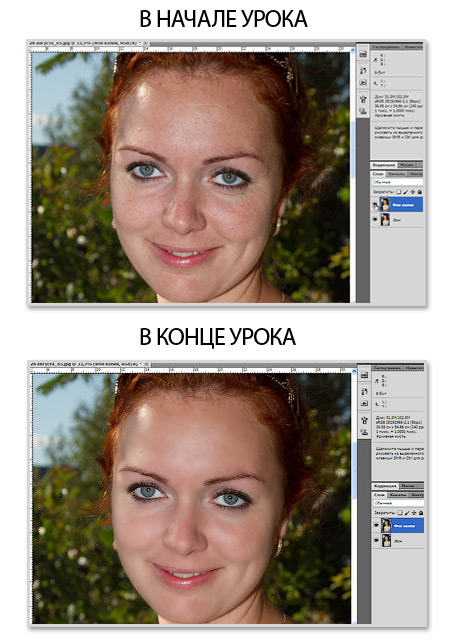Open Brush Presets panel icon in the beginning-of-lesson screenshot
This screenshot has width=450, height=640.
click(363, 100)
